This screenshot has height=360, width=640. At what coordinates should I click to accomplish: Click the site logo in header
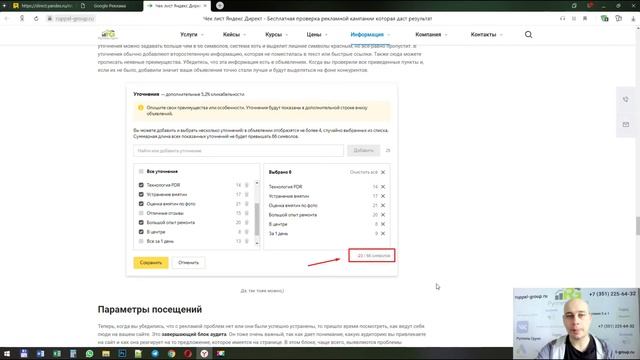coord(108,35)
